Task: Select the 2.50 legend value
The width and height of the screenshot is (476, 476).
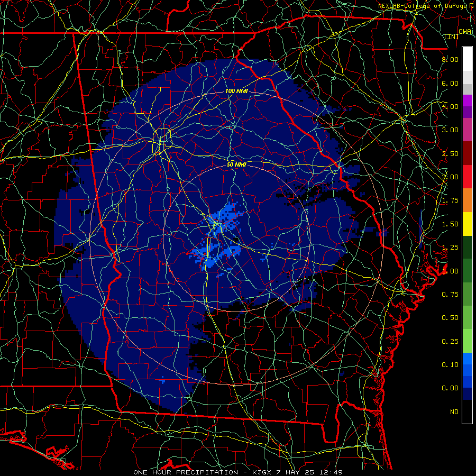Action: click(x=450, y=153)
